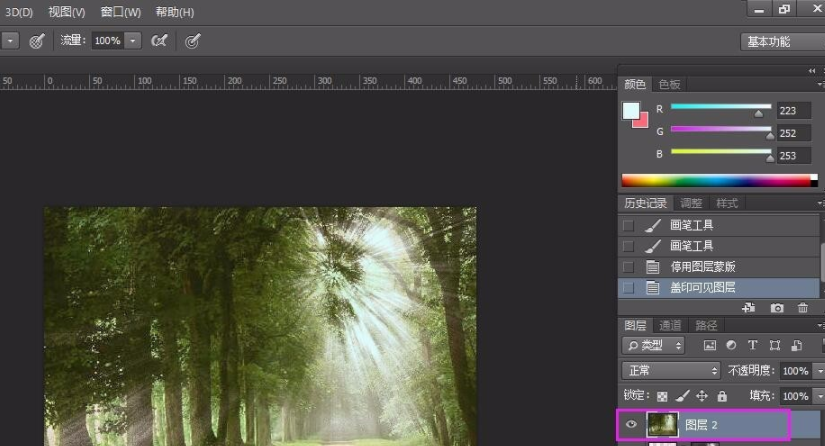Image resolution: width=825 pixels, height=446 pixels.
Task: Toggle history source box for 盖印可见图层
Action: 628,288
